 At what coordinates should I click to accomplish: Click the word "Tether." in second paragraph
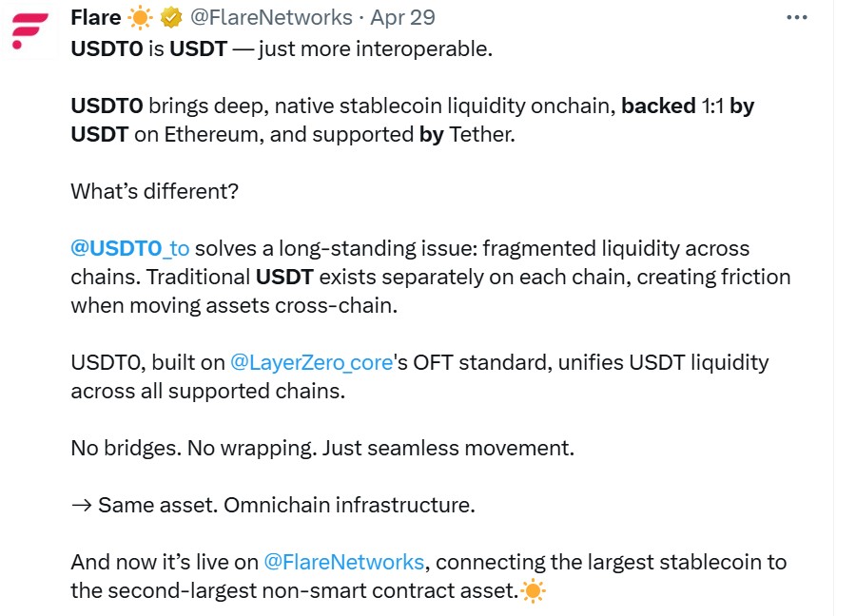[x=482, y=134]
